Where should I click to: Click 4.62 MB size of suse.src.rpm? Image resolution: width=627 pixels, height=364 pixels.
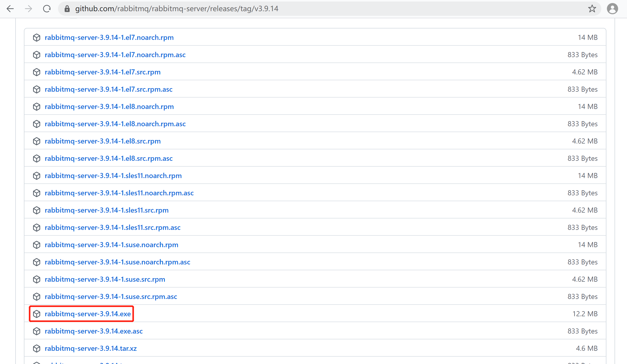pos(585,279)
